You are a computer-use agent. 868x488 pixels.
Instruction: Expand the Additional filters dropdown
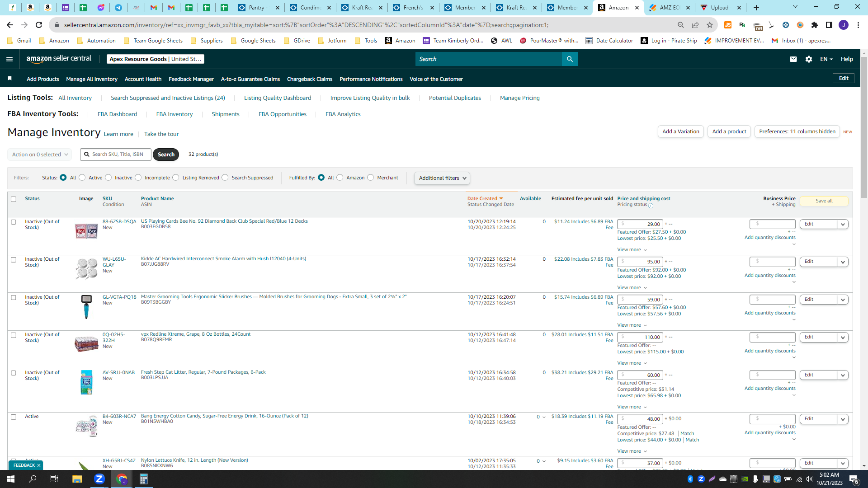(x=442, y=178)
